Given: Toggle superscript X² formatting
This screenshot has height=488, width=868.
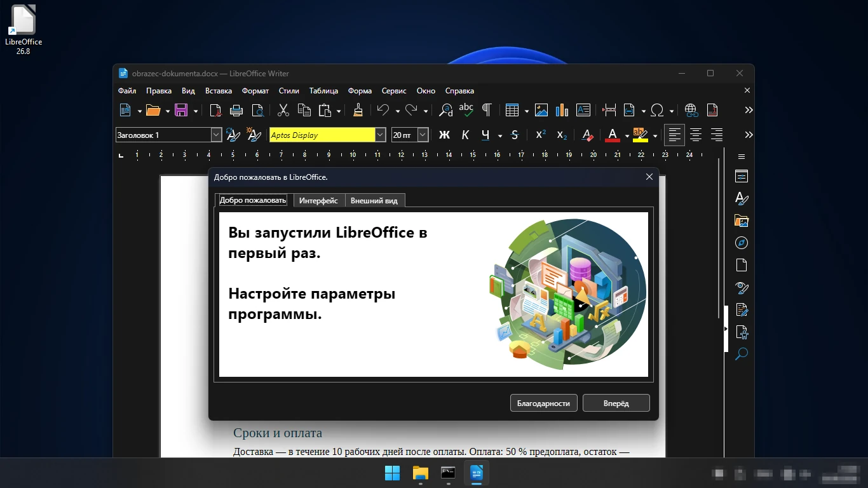Looking at the screenshot, I should (x=541, y=135).
